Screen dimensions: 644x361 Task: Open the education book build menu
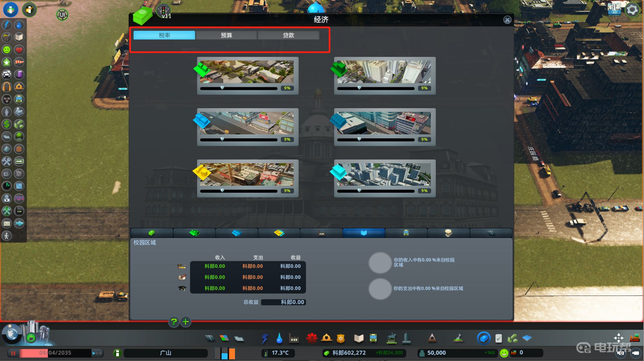click(359, 338)
